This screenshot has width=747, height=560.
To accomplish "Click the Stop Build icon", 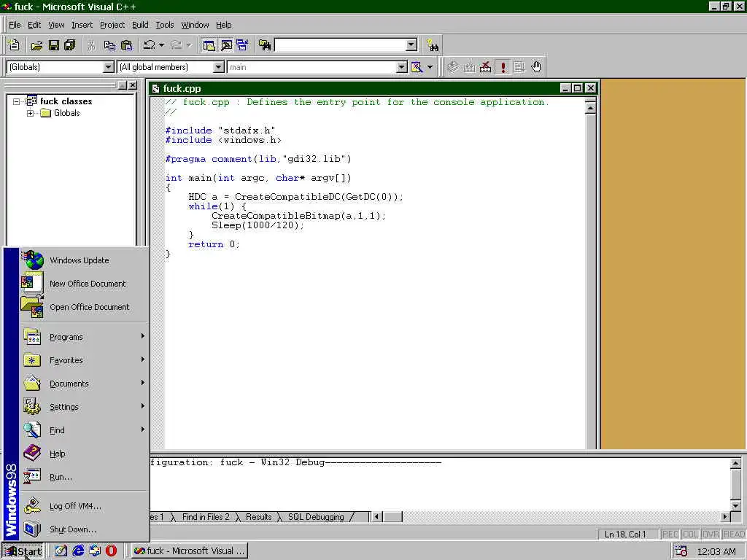I will [485, 67].
